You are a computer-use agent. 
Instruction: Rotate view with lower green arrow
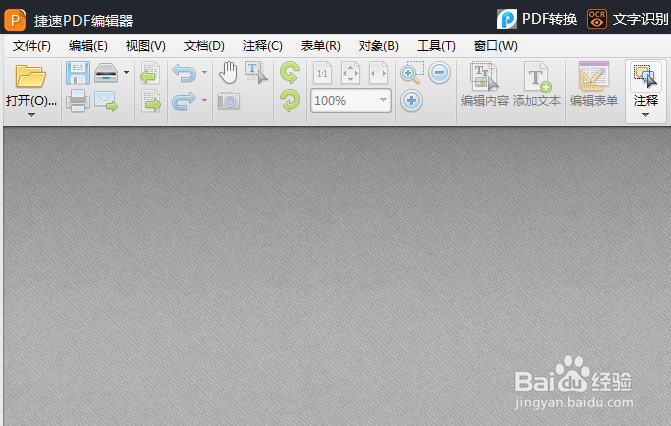coord(290,101)
